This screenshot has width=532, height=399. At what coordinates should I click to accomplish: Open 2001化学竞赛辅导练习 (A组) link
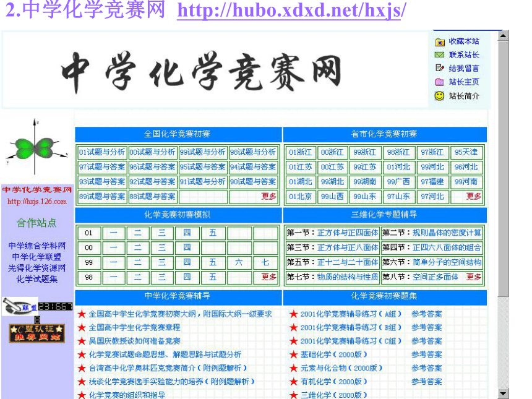(351, 314)
